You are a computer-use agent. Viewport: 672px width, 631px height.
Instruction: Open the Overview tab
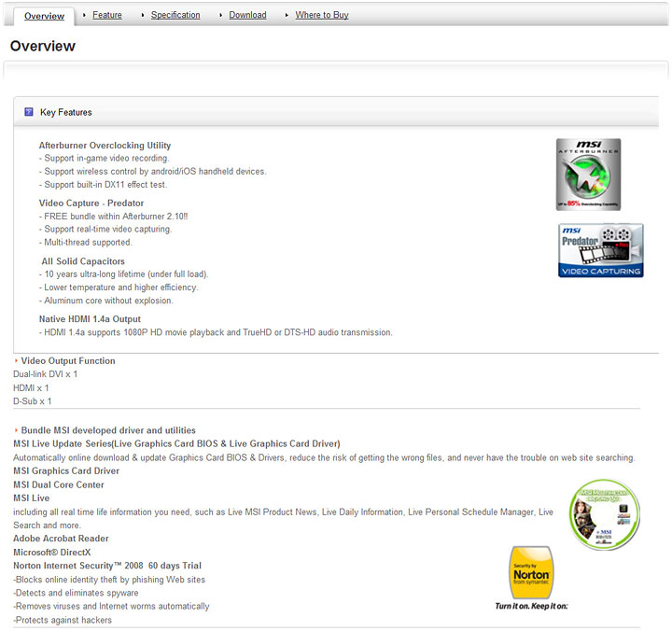[44, 16]
